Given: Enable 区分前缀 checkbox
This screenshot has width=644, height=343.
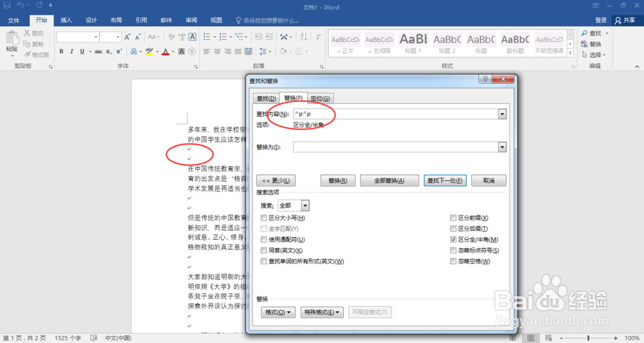Looking at the screenshot, I should [x=453, y=218].
